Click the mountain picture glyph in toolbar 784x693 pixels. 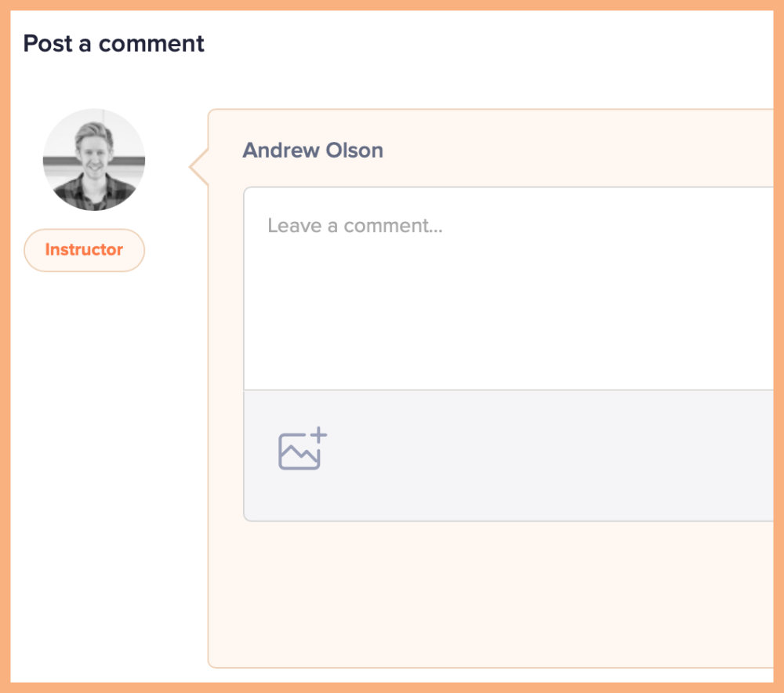point(299,452)
